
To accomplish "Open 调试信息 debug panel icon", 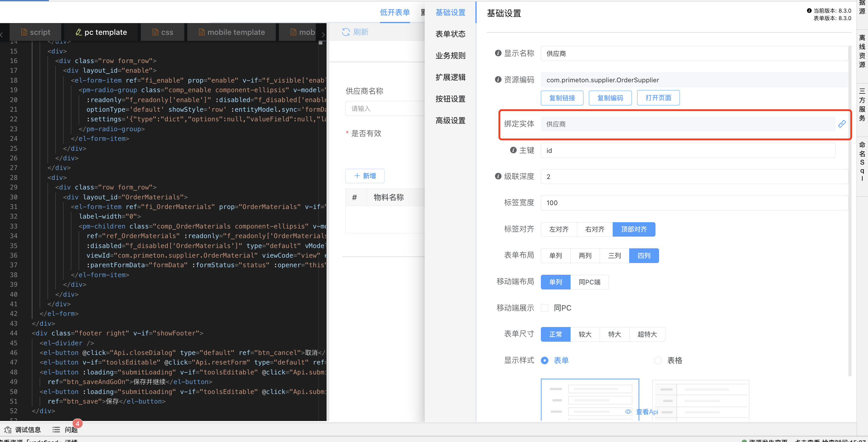I will point(8,429).
